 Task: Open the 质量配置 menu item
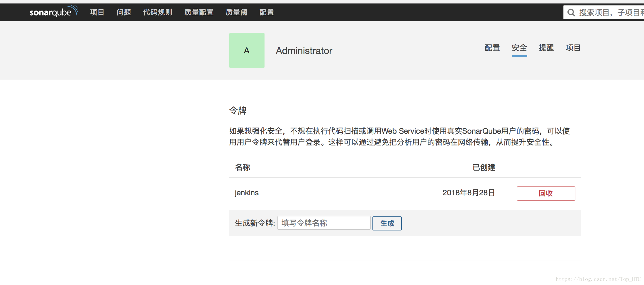tap(199, 12)
